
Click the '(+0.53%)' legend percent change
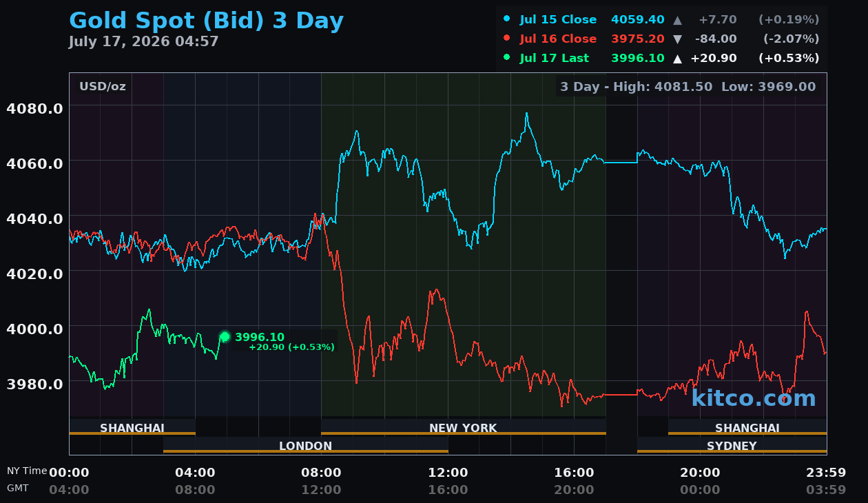tap(789, 58)
